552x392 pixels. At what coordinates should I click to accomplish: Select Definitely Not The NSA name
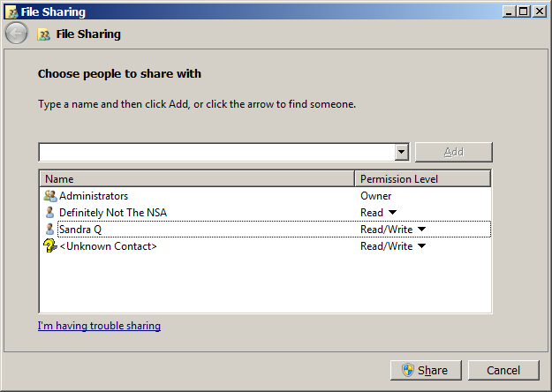pos(113,213)
